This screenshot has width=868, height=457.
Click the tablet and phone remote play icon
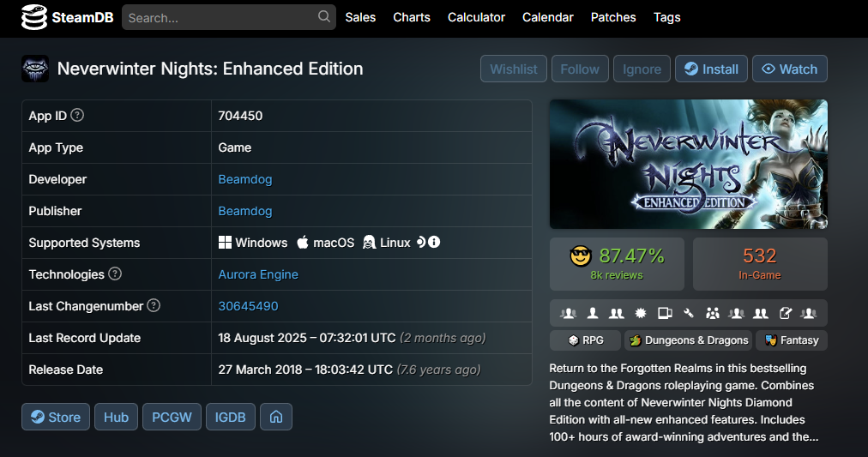665,313
